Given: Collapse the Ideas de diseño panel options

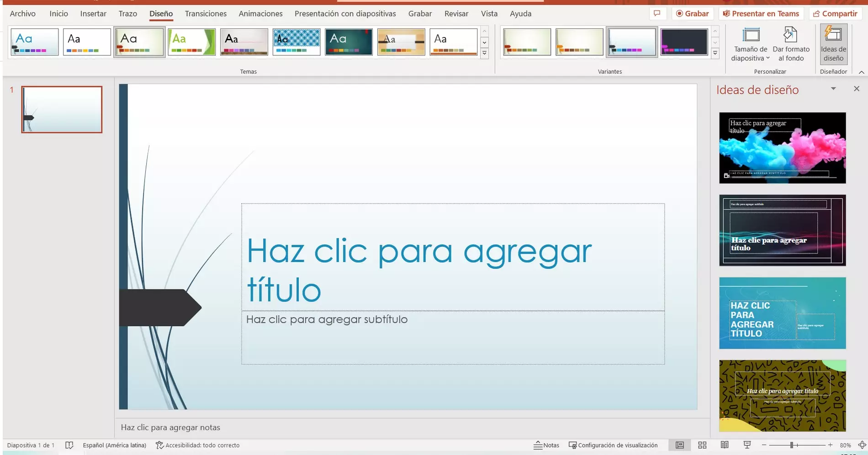Looking at the screenshot, I should pyautogui.click(x=833, y=89).
